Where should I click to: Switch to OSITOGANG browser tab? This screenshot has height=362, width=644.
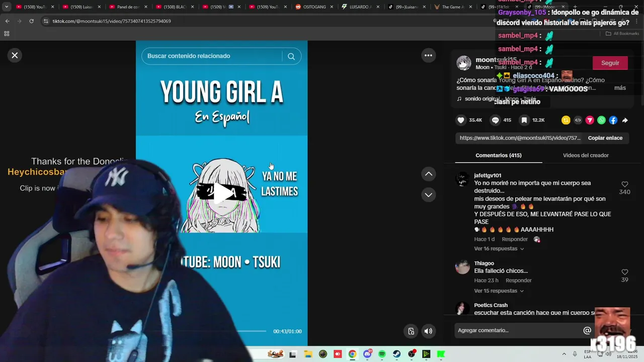[313, 7]
